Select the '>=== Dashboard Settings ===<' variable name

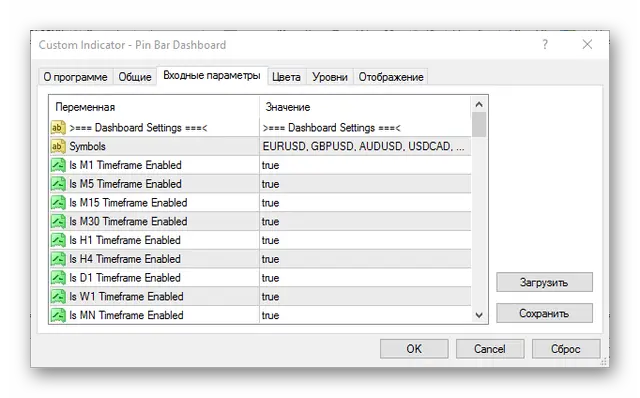point(138,128)
